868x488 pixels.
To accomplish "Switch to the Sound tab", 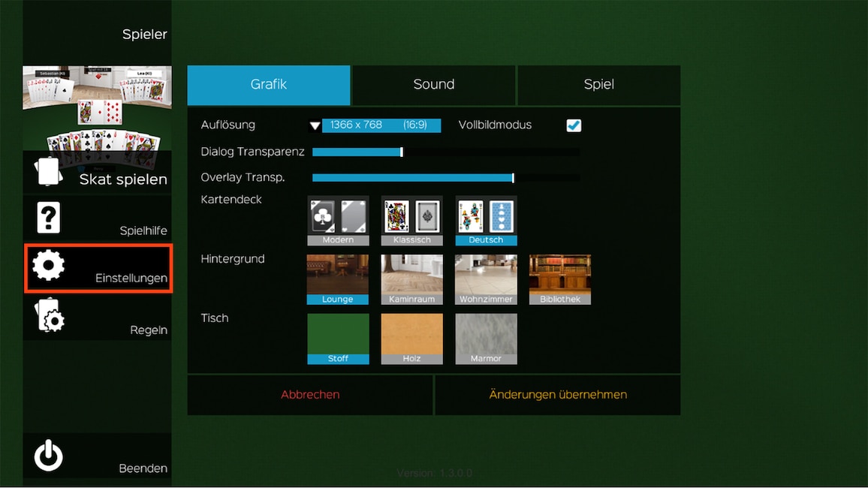I will coord(433,85).
